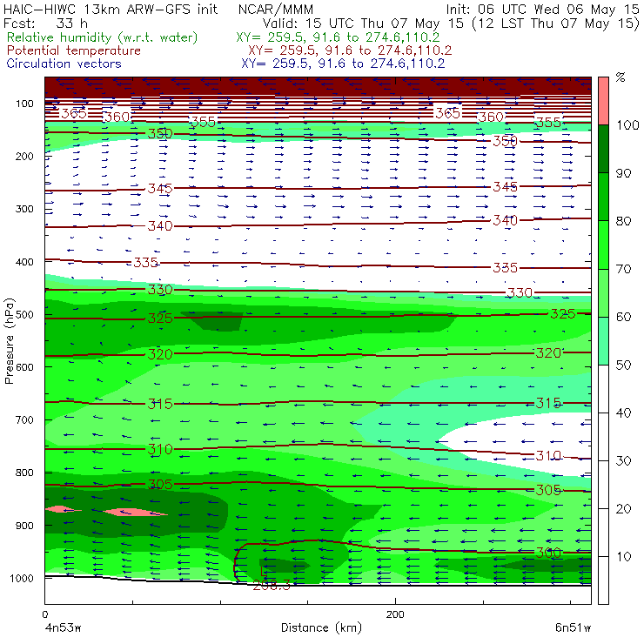The image size is (644, 644).
Task: Click the "0" distance axis tick label
Action: coord(44,614)
